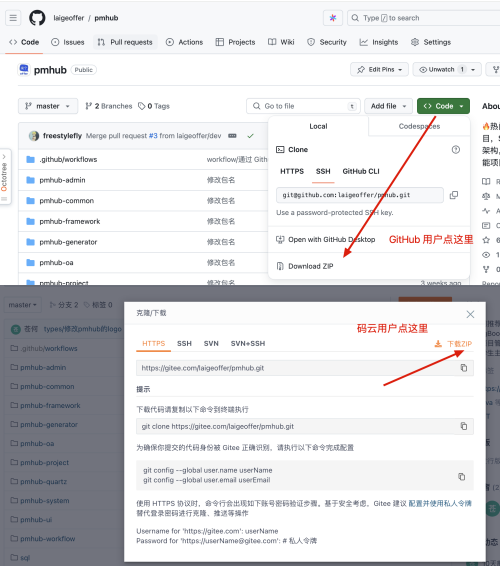Screen dimensions: 500x566
Task: Open the pmhub-oa folder on GitHub
Action: point(56,262)
